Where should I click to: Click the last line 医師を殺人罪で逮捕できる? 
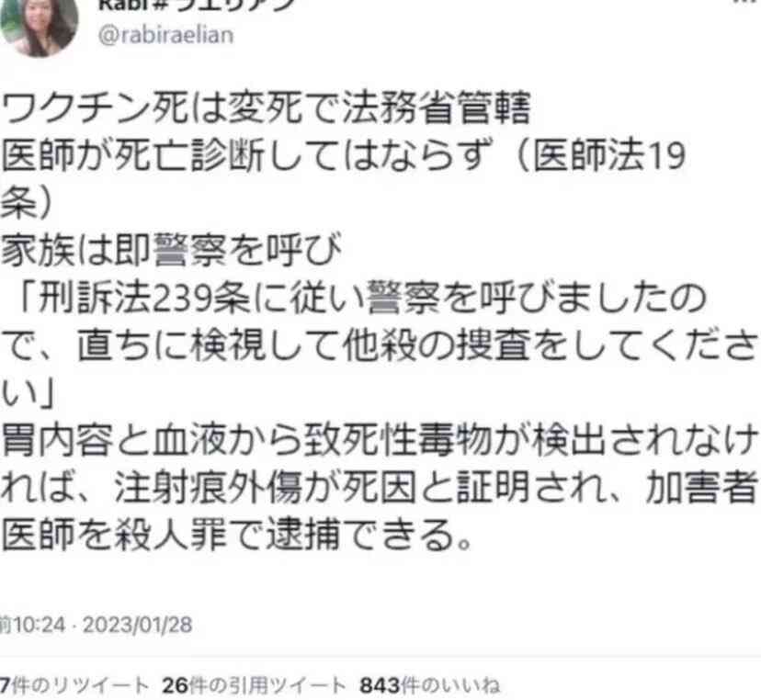236,535
